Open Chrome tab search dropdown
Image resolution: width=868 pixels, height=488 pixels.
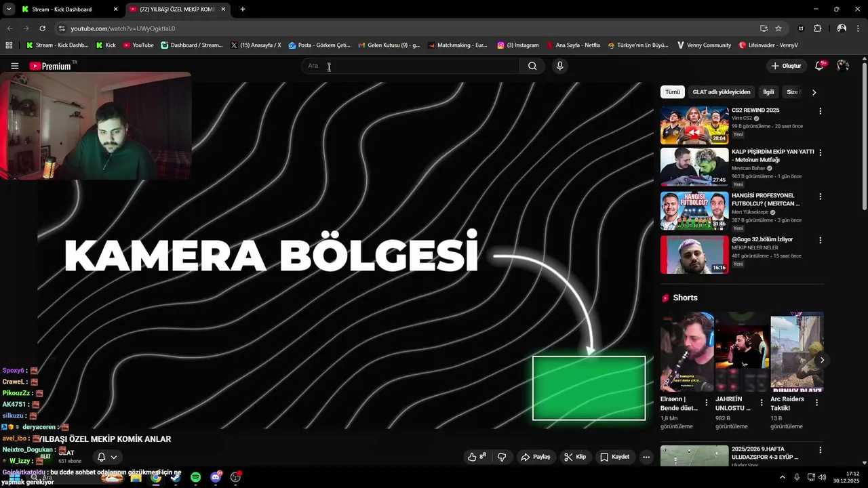pos(8,9)
